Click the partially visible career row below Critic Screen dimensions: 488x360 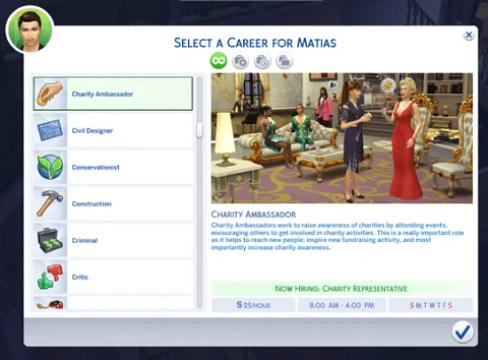(113, 303)
